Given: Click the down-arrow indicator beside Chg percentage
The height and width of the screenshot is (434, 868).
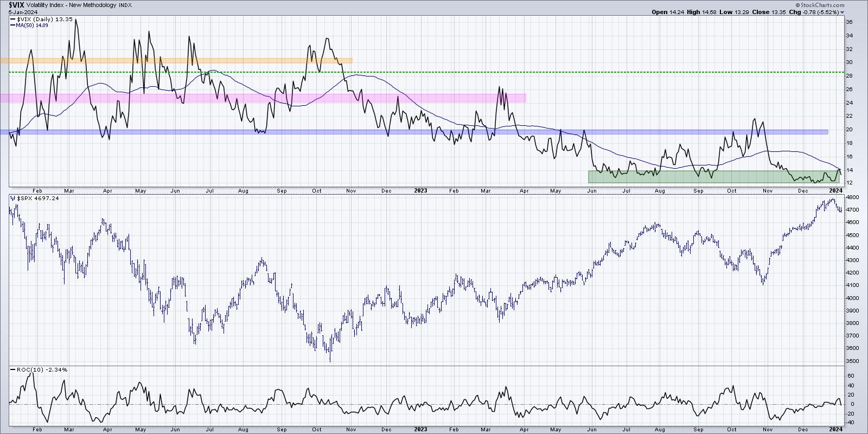Looking at the screenshot, I should point(843,12).
